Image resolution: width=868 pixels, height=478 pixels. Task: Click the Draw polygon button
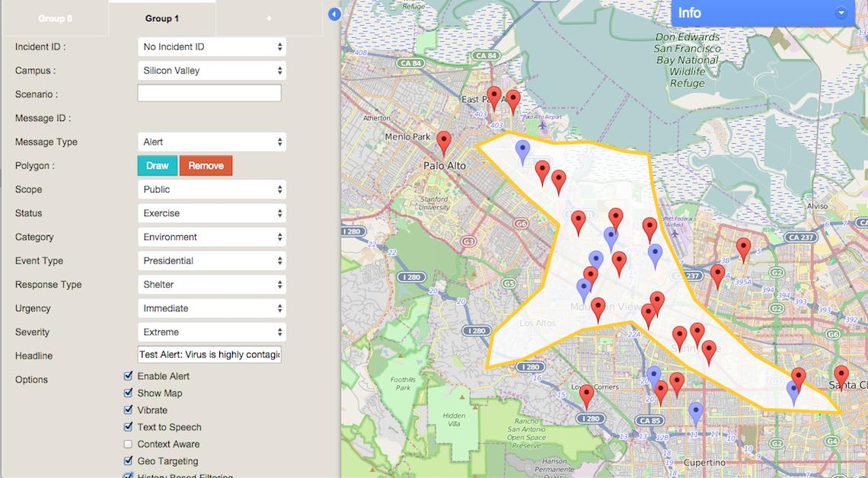pos(157,165)
